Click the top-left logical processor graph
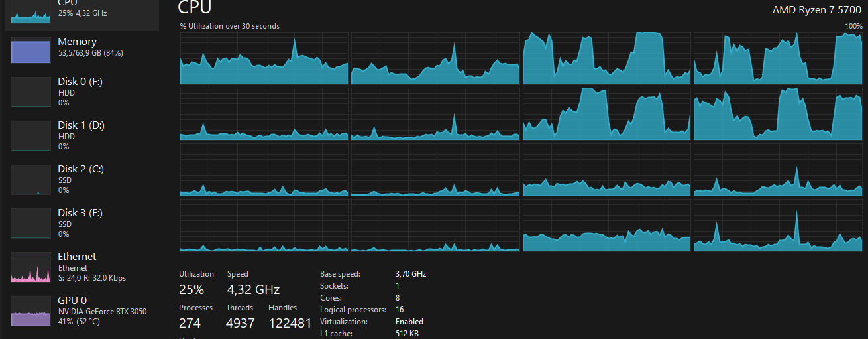Screen dimensions: 868x339 (x=264, y=58)
